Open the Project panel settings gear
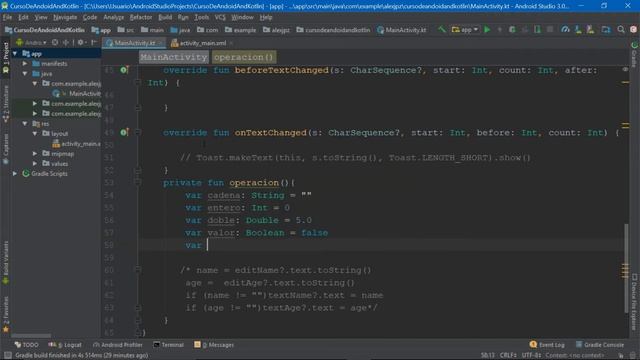Image resolution: width=640 pixels, height=360 pixels. pos(80,42)
